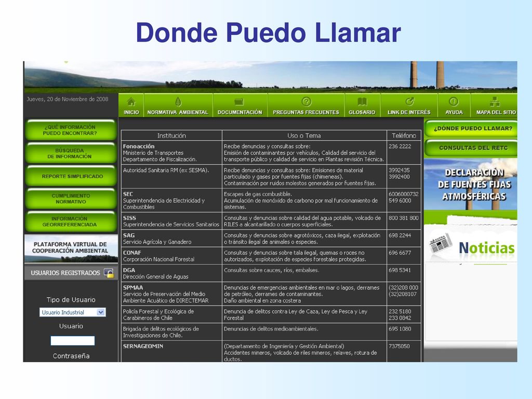Select the SERNAGEOMIN institution cell

coord(171,352)
